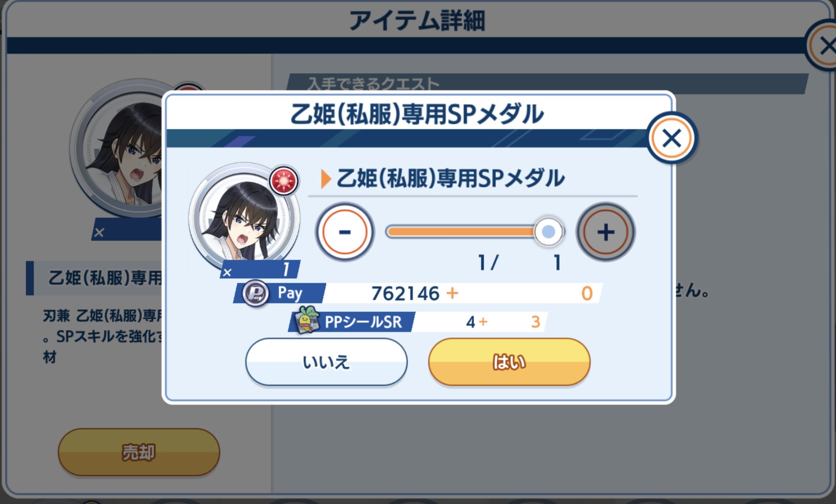Screen dimensions: 836x504
Task: Close the SP medal sell dialog
Action: tap(672, 138)
